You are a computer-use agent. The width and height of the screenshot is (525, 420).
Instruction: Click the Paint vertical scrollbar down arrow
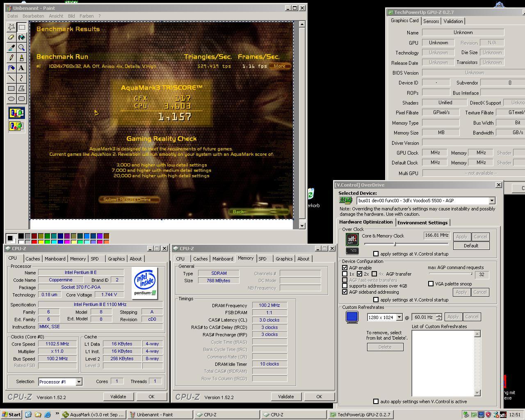(x=302, y=225)
